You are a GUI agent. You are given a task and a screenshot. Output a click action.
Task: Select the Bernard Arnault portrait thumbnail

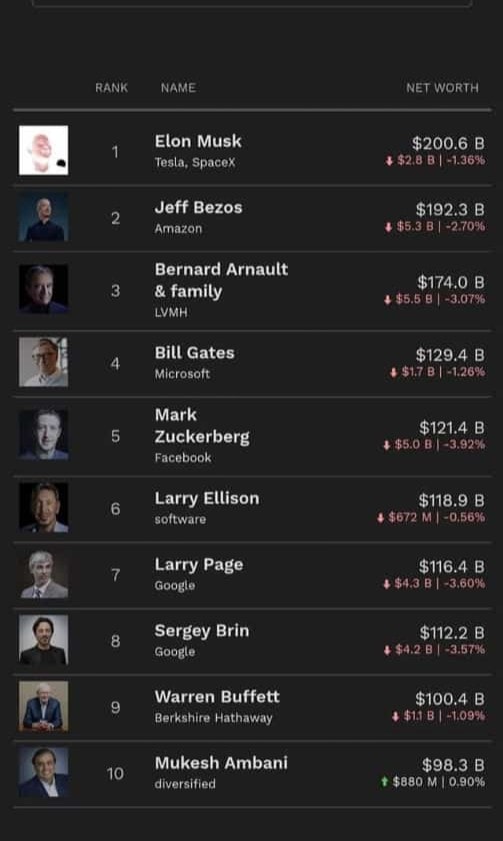click(x=43, y=289)
